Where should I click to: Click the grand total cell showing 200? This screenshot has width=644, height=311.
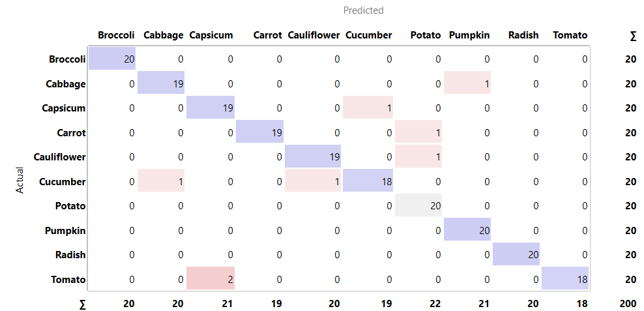point(628,303)
